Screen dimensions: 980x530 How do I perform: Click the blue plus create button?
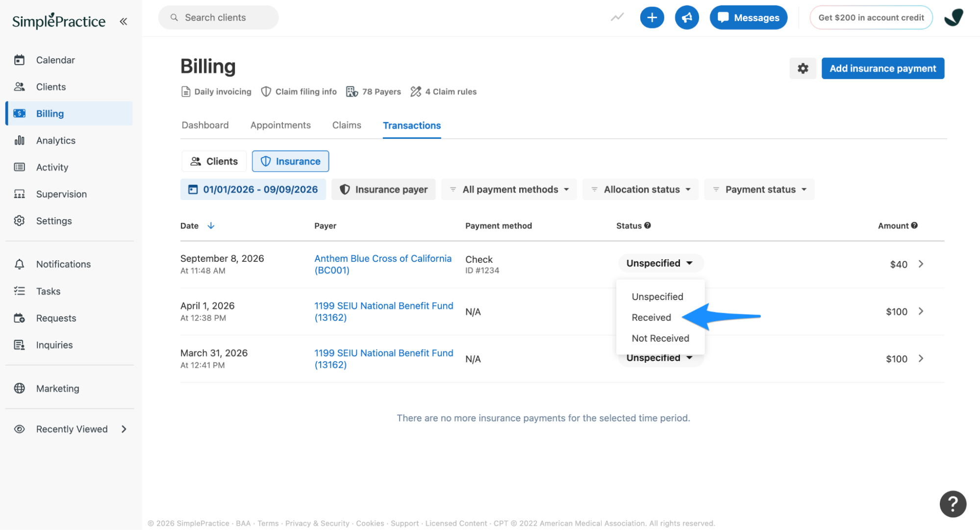(x=652, y=18)
